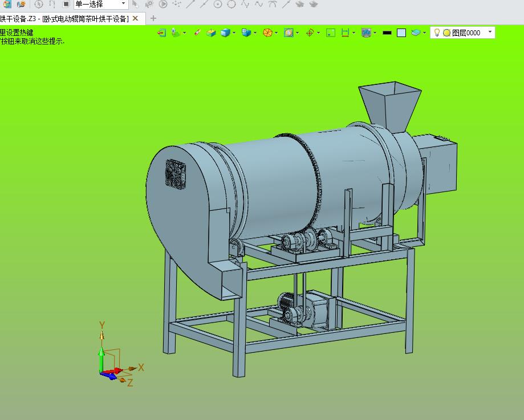This screenshot has height=420, width=524.
Task: Select the red eraser tool icon
Action: pyautogui.click(x=197, y=32)
